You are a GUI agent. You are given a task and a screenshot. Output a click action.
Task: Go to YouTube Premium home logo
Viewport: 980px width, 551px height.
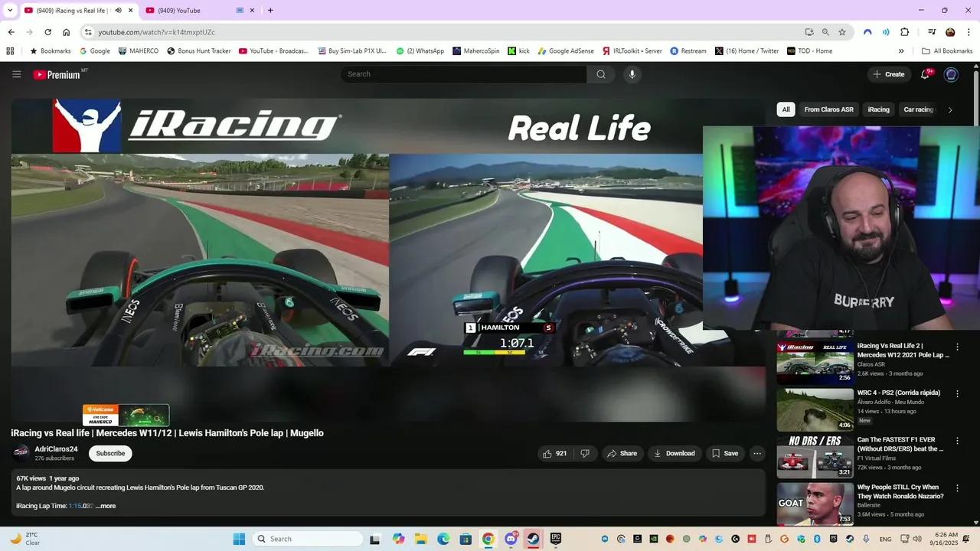57,74
